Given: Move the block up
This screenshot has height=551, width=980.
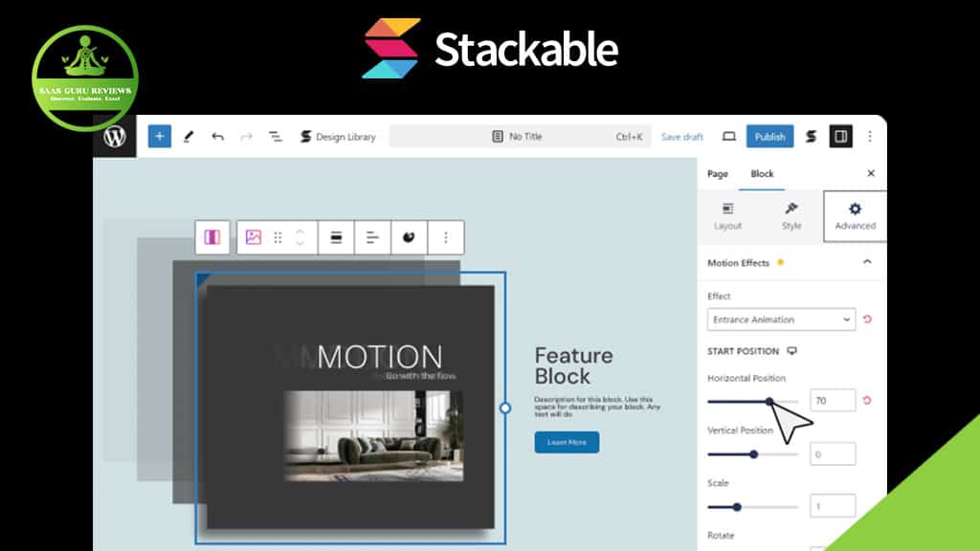Looking at the screenshot, I should click(300, 231).
